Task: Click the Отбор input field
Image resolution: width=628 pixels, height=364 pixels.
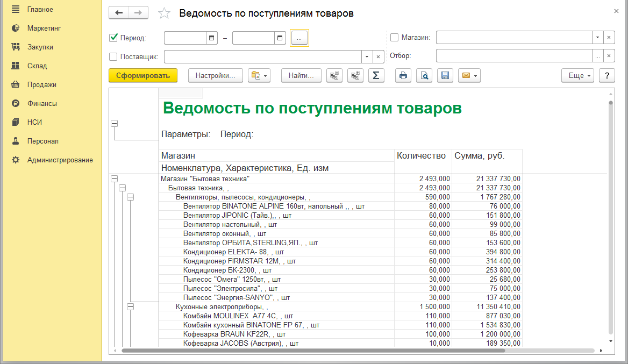Action: [x=514, y=56]
